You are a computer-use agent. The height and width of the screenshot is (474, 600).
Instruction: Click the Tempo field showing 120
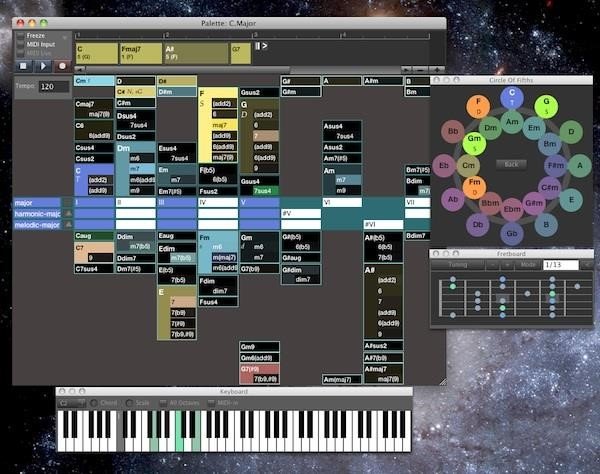(54, 86)
